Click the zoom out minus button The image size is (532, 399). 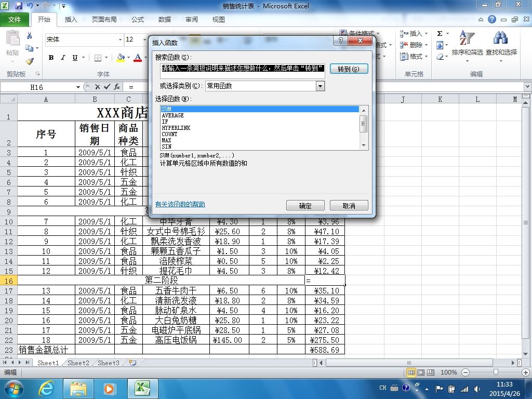pyautogui.click(x=465, y=373)
